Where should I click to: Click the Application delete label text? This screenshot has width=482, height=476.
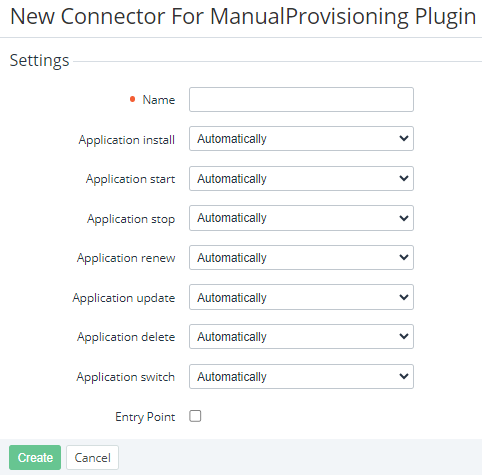[x=126, y=337]
